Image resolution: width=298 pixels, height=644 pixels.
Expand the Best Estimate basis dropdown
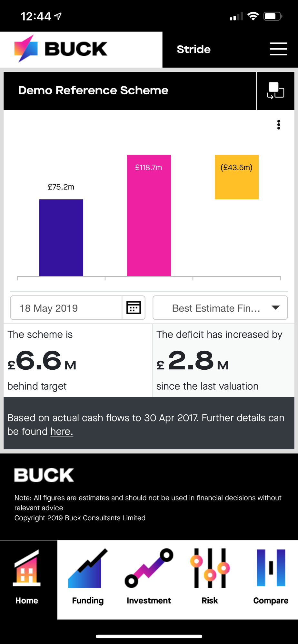216,308
